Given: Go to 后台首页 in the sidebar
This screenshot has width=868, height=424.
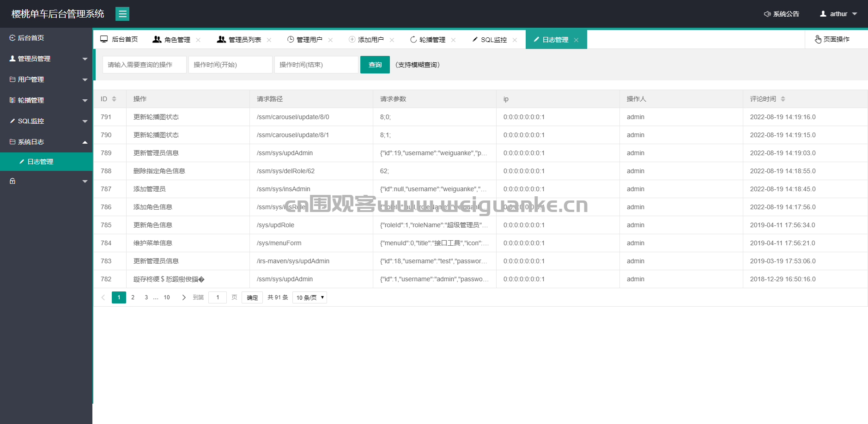Looking at the screenshot, I should (46, 38).
